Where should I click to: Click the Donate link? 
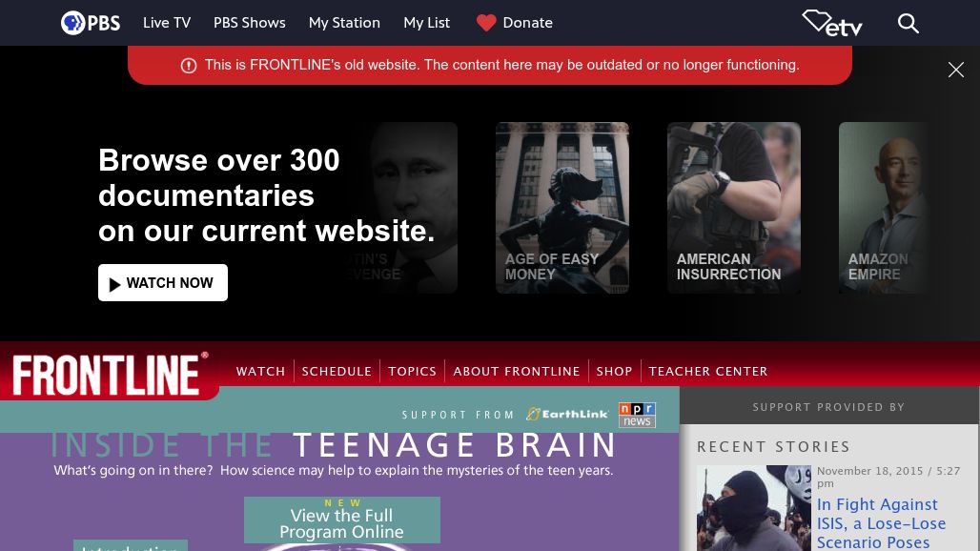[x=527, y=23]
